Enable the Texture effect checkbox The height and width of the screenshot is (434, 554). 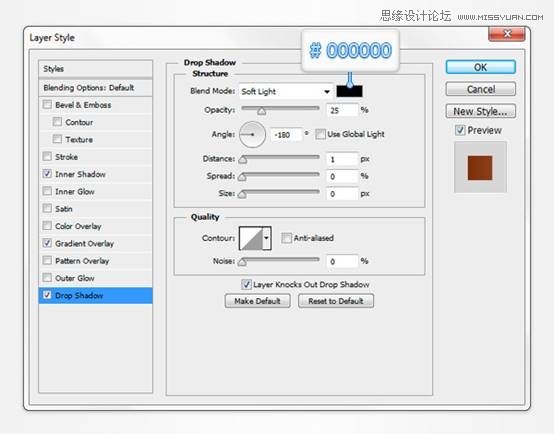(57, 139)
